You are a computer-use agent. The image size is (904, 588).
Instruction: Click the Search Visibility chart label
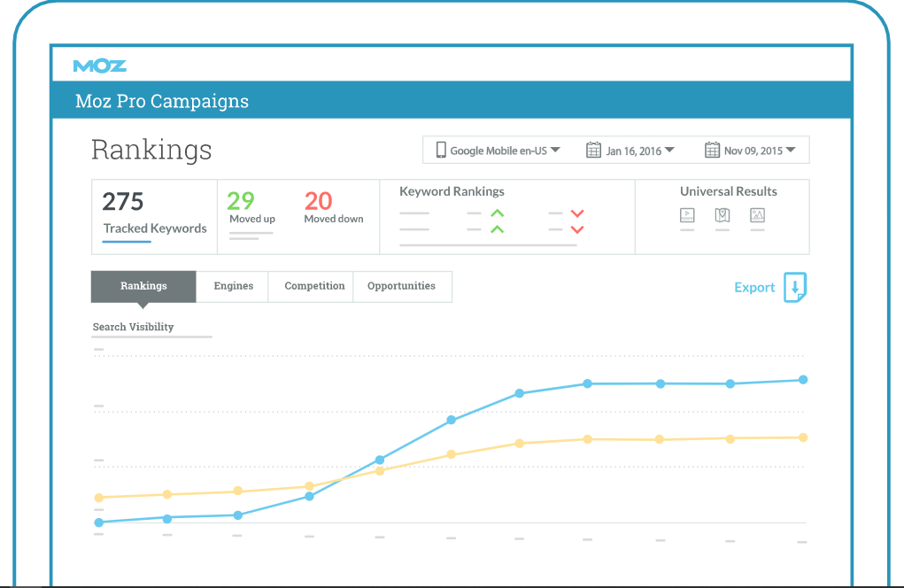pyautogui.click(x=133, y=327)
